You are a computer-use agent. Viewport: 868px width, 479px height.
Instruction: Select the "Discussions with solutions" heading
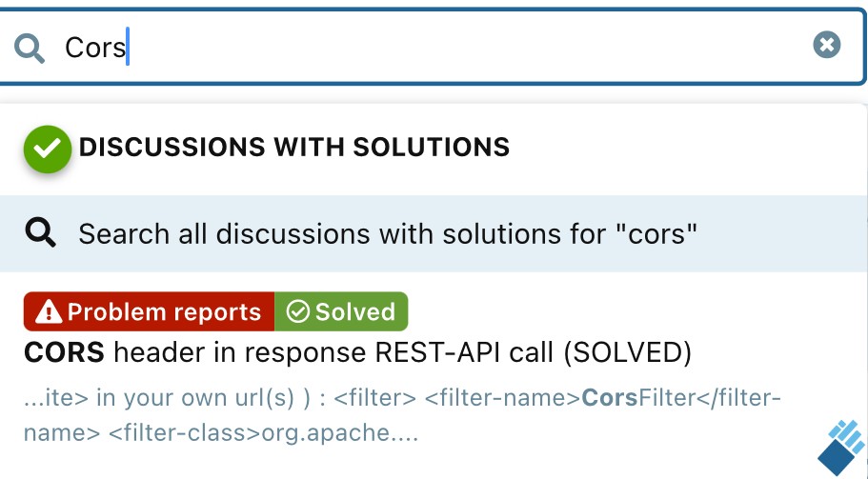[294, 148]
